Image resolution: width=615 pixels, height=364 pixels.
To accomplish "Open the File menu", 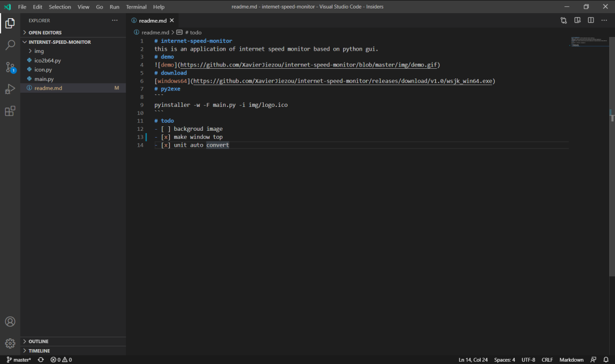I will (22, 7).
